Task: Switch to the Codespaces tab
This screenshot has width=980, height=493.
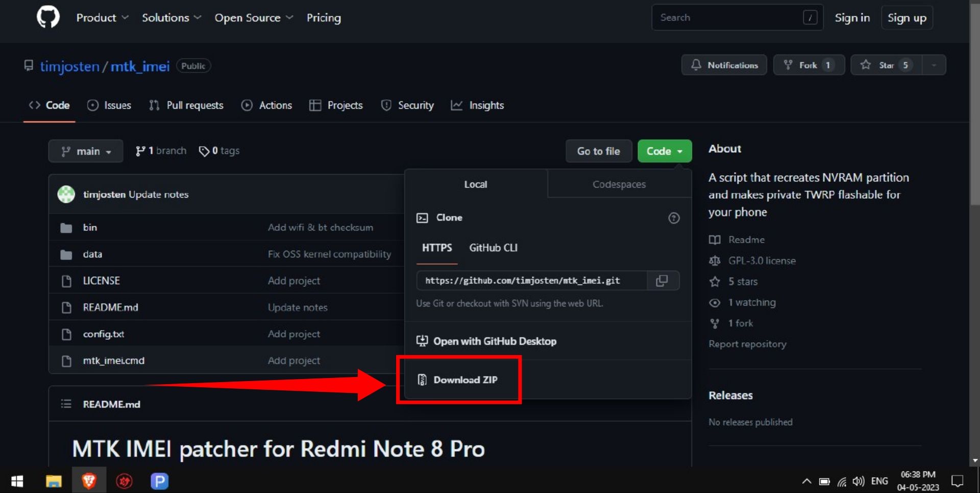Action: (619, 184)
